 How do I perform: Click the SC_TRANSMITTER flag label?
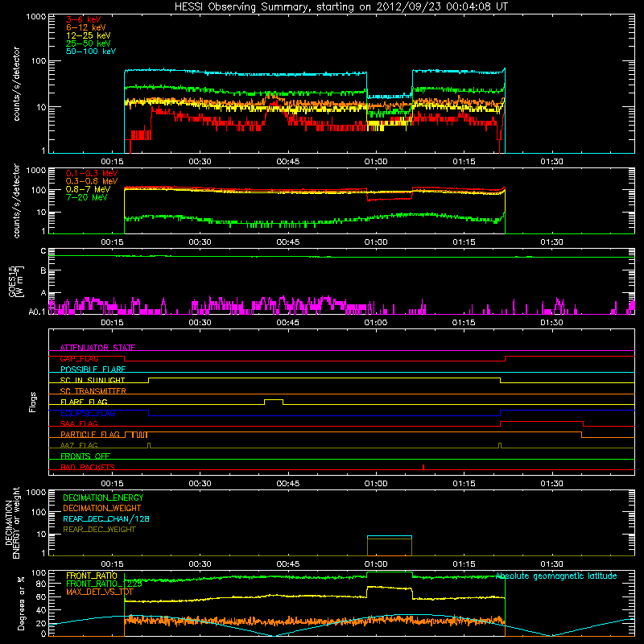point(93,391)
